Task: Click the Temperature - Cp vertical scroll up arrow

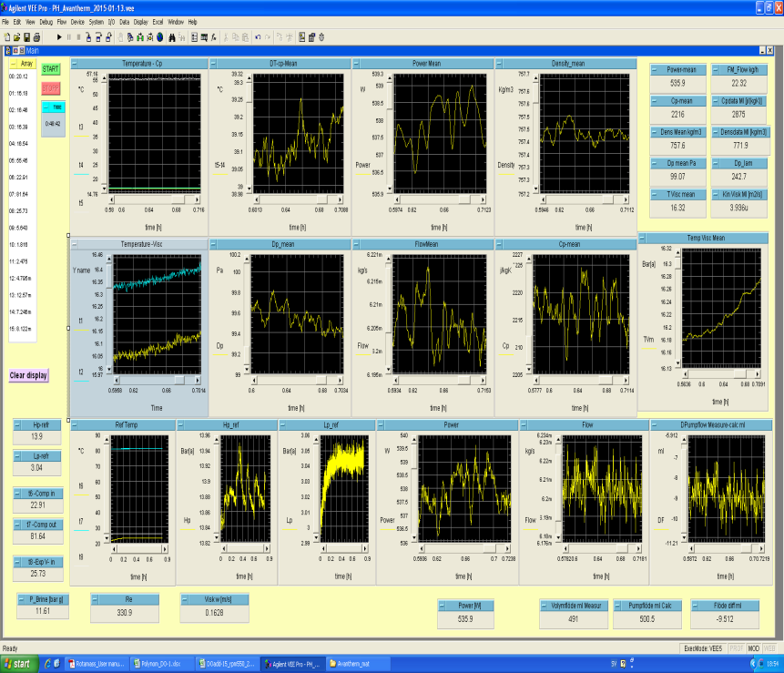Action: 104,78
